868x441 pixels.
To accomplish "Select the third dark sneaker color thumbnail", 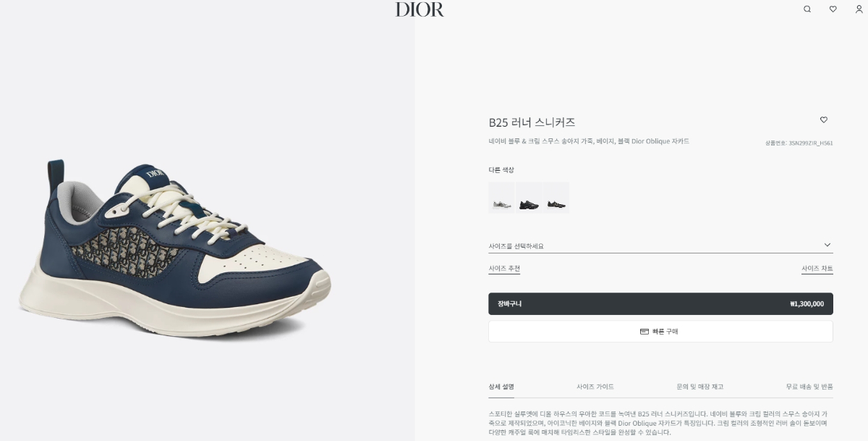I will pyautogui.click(x=556, y=198).
